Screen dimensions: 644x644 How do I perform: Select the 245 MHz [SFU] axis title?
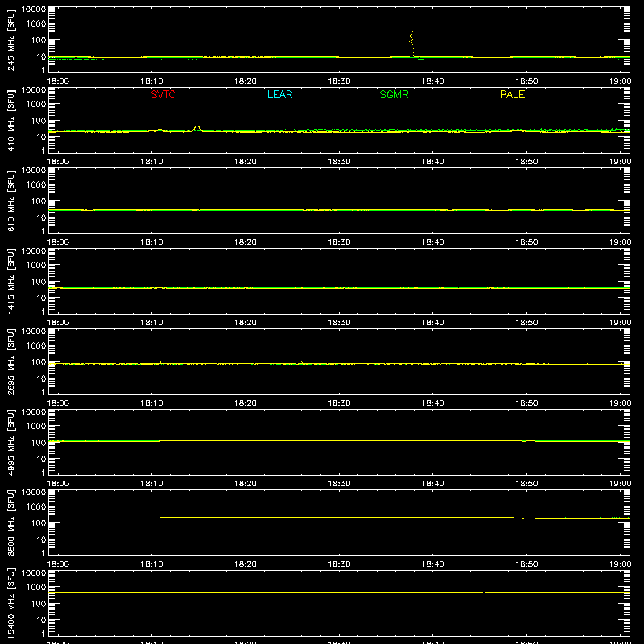(x=10, y=39)
